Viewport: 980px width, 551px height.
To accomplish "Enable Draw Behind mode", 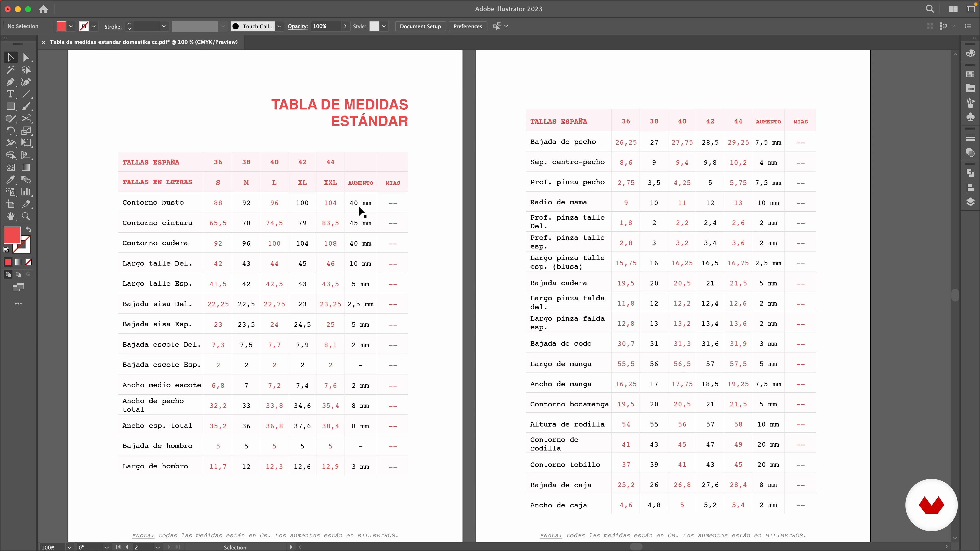I will point(18,274).
